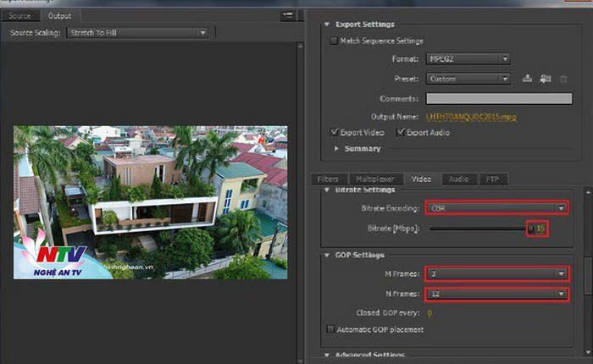Open the preview panel menu icon
593x364 pixels.
click(289, 15)
